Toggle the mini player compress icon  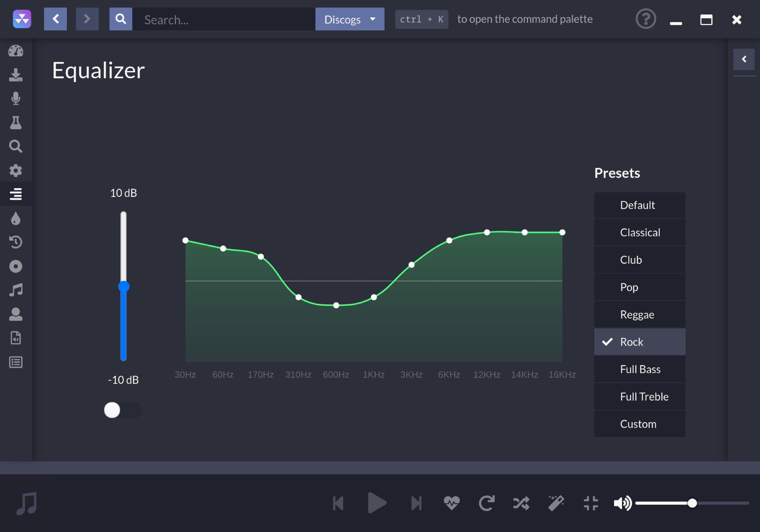point(591,503)
